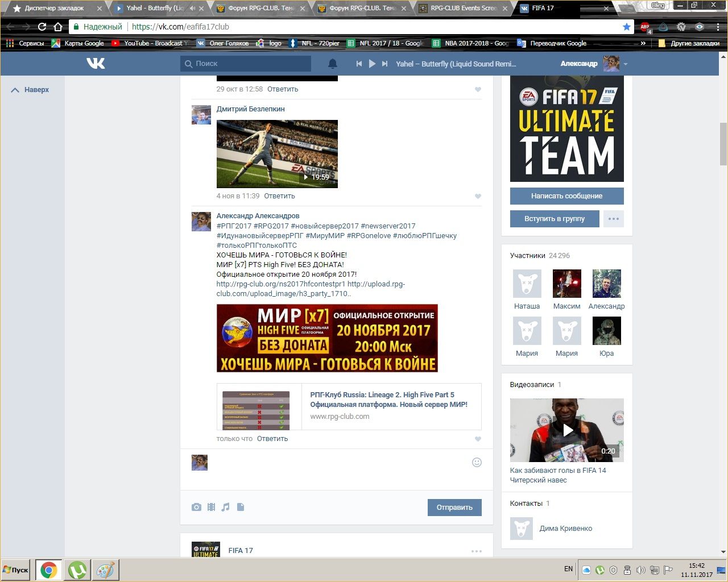The width and height of the screenshot is (728, 582).
Task: Open the group actions three-dots menu
Action: point(613,219)
